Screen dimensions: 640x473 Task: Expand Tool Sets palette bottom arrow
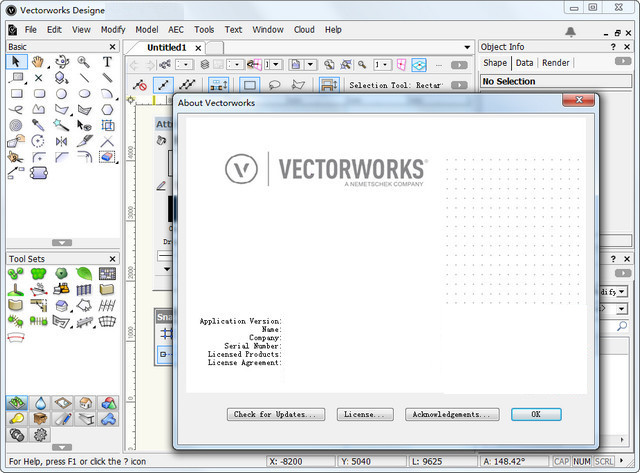tap(62, 447)
